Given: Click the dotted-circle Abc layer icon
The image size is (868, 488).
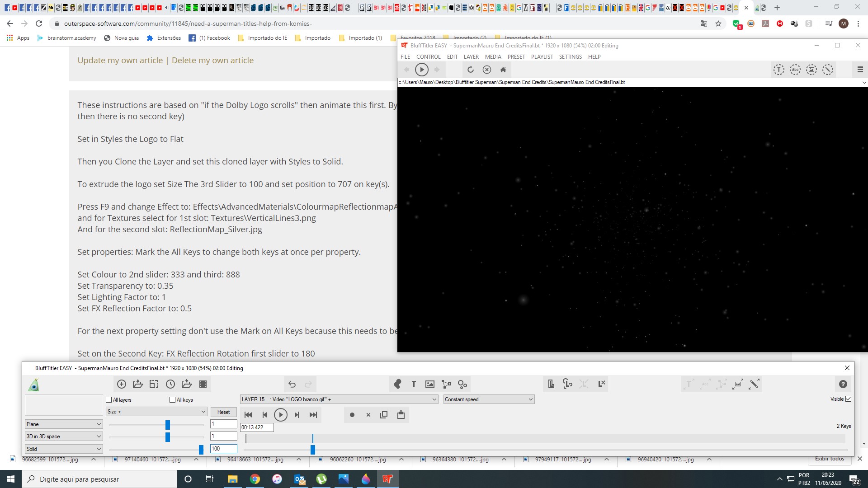Looking at the screenshot, I should tap(795, 70).
